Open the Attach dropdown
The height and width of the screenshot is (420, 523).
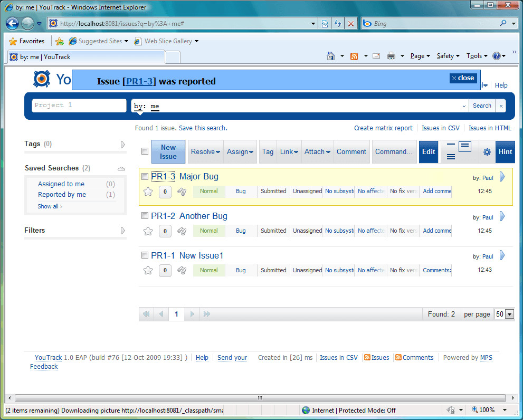317,152
